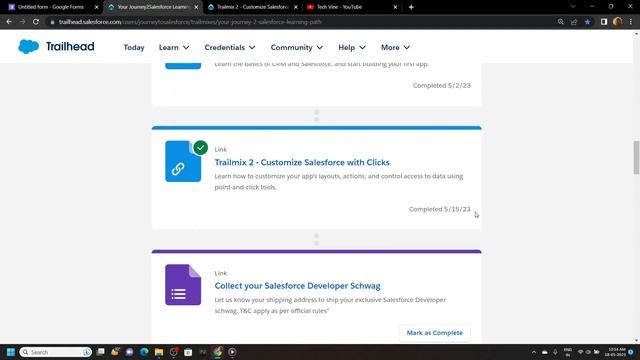Open the Chrome profile avatar
Image resolution: width=640 pixels, height=360 pixels.
pos(618,22)
